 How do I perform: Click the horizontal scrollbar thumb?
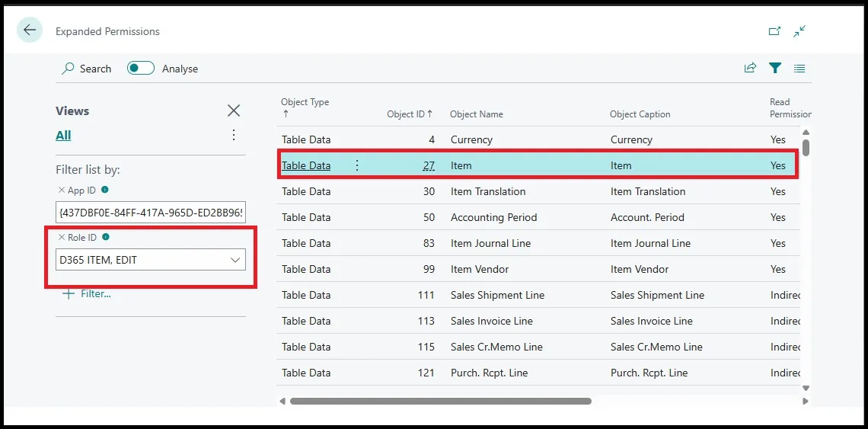(441, 401)
